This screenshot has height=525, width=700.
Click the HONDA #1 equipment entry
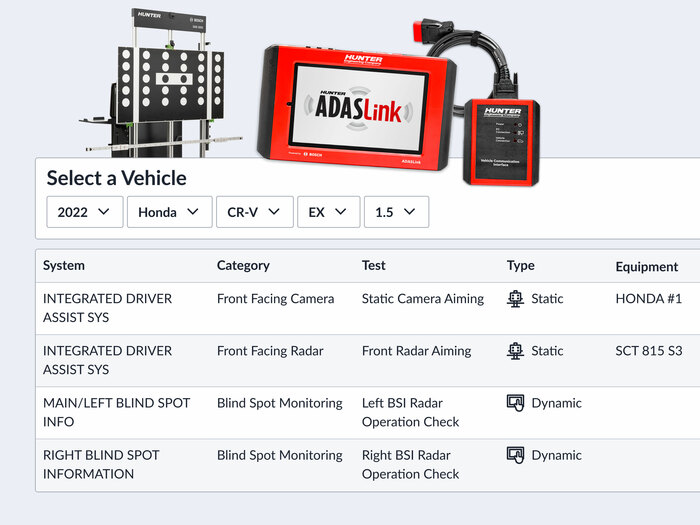tap(649, 299)
